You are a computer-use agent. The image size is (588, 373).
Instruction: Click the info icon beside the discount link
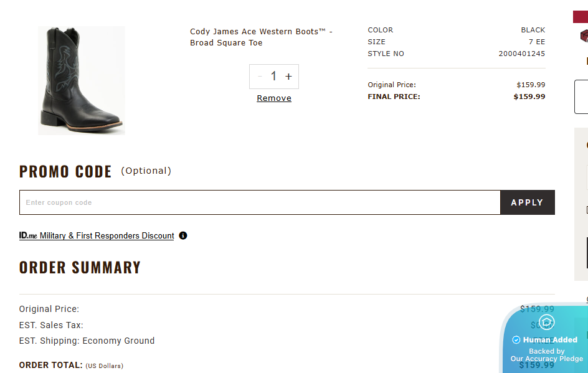(183, 235)
